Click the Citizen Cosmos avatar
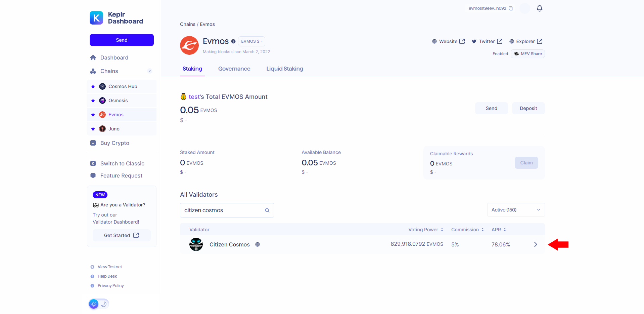This screenshot has height=314, width=644. (x=196, y=244)
